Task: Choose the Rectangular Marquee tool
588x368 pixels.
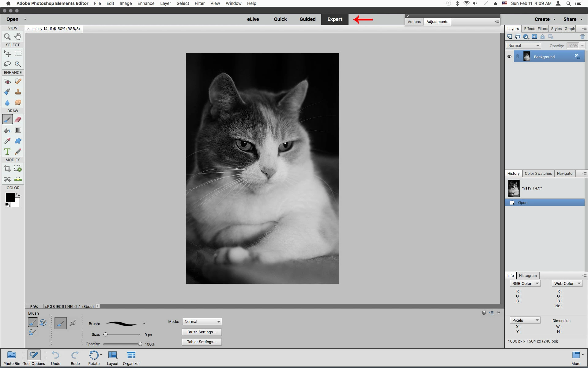Action: 18,54
